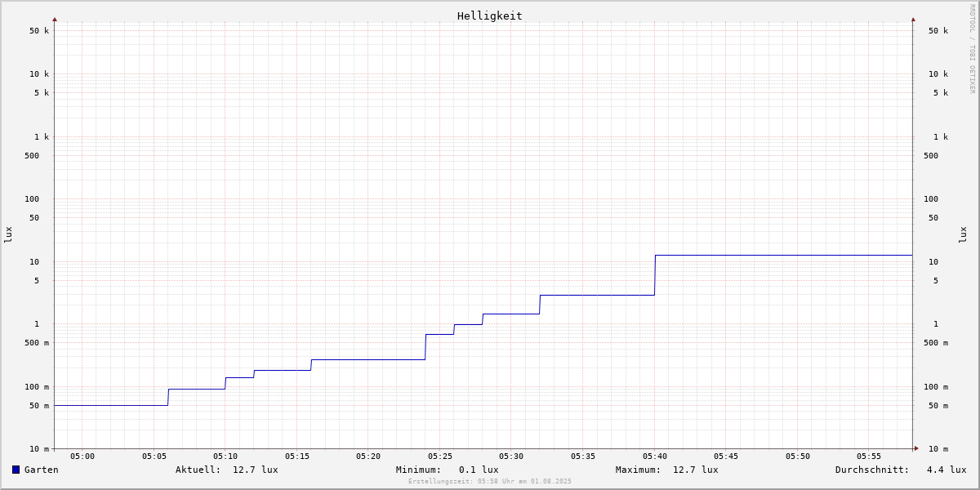The image size is (980, 490).
Task: Click the "100 m" label on the left axis
Action: click(37, 387)
